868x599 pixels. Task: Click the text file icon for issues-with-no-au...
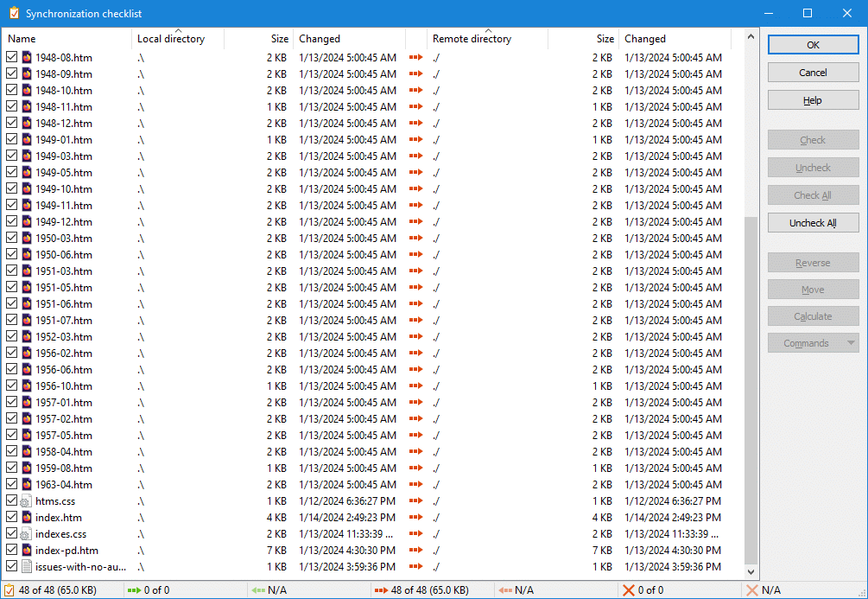click(x=26, y=567)
